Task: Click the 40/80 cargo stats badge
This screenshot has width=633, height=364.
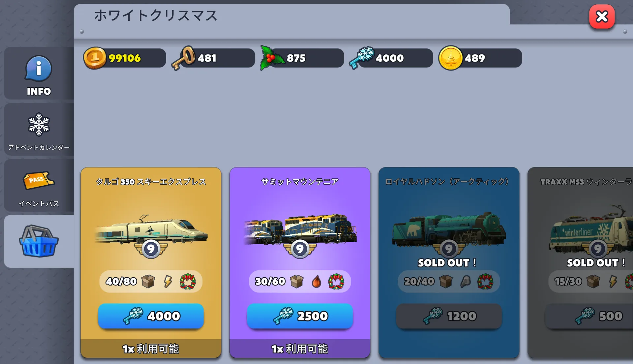Action: [151, 282]
